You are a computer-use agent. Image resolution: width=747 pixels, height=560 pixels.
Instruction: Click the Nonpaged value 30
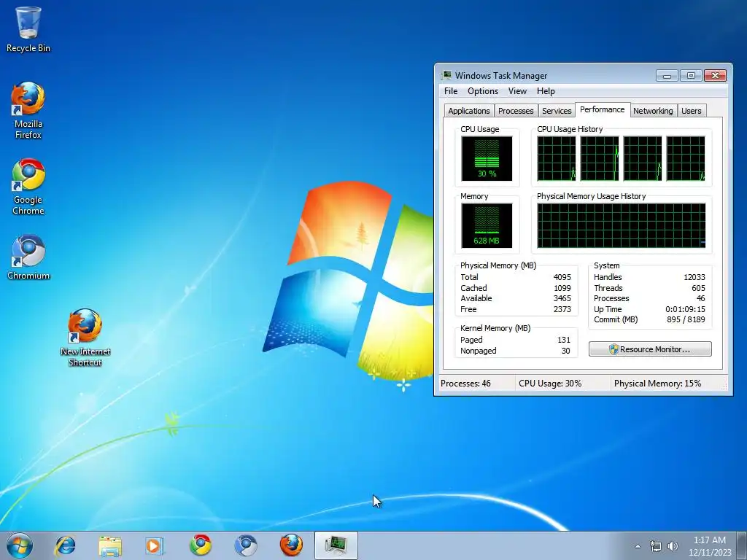pyautogui.click(x=566, y=351)
